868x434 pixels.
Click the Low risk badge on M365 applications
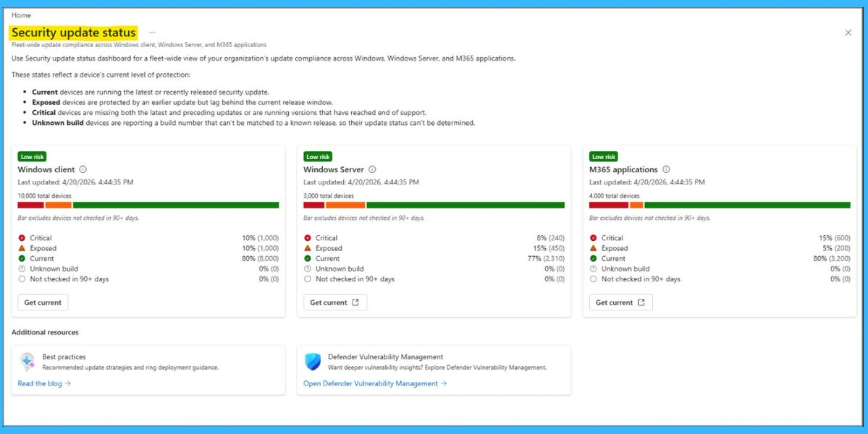click(x=603, y=156)
